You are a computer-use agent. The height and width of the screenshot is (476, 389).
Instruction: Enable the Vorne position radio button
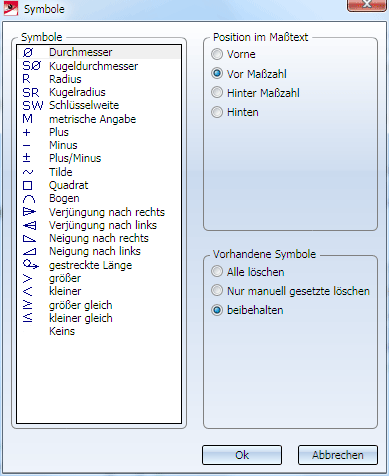coord(233,54)
